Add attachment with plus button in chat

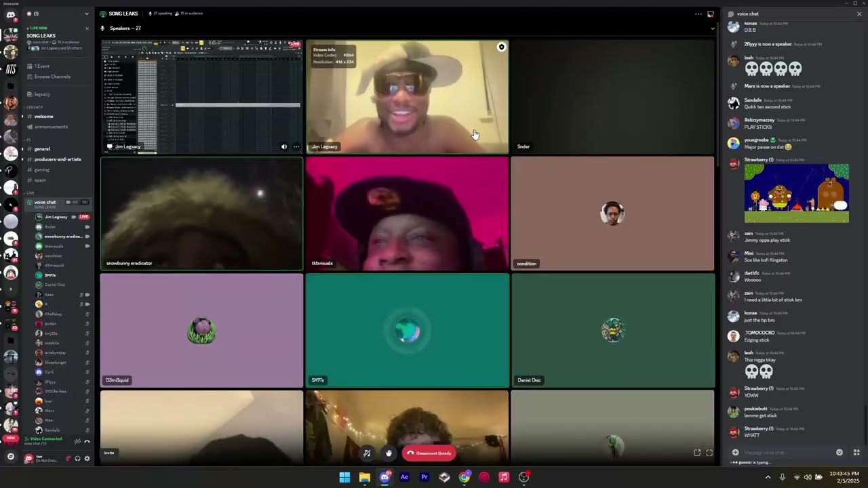pyautogui.click(x=735, y=452)
